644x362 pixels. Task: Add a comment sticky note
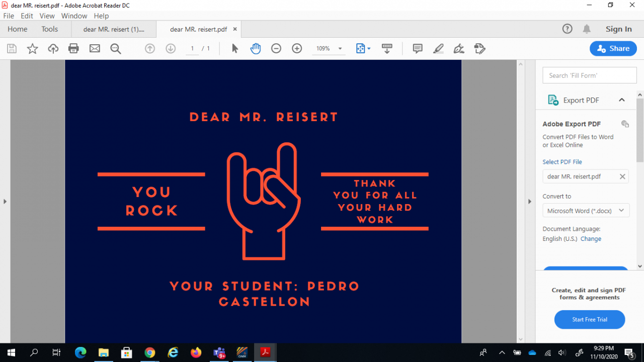[418, 49]
